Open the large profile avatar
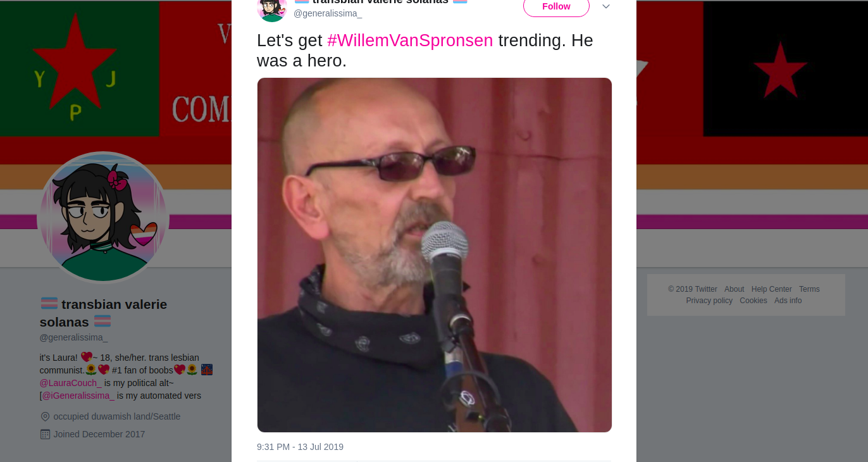 (x=103, y=218)
